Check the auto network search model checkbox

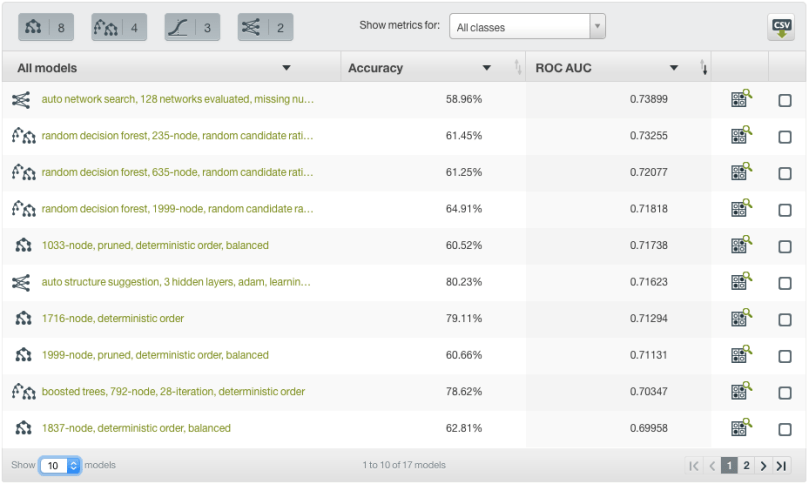pos(785,100)
